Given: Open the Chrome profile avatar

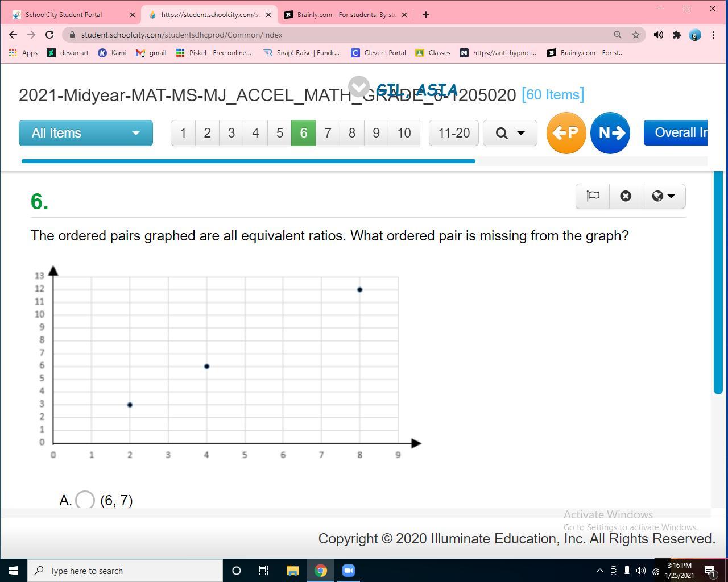Looking at the screenshot, I should click(x=695, y=35).
